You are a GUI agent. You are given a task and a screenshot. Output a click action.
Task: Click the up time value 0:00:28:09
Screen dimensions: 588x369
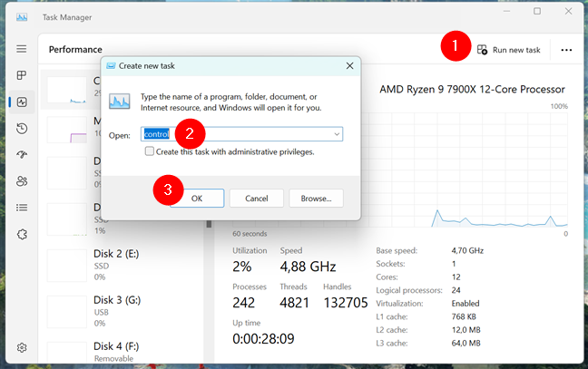coord(263,339)
